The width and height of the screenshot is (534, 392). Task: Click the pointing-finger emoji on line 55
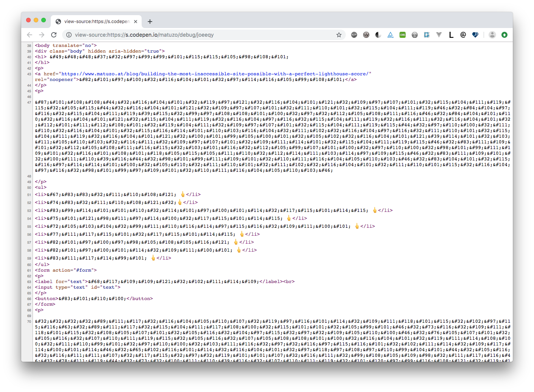point(357,226)
